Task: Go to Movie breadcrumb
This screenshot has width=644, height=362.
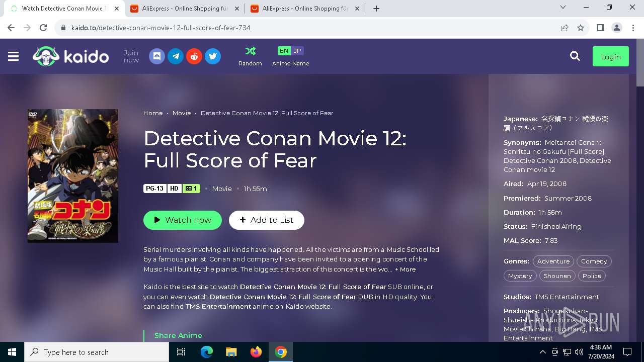Action: click(x=182, y=113)
